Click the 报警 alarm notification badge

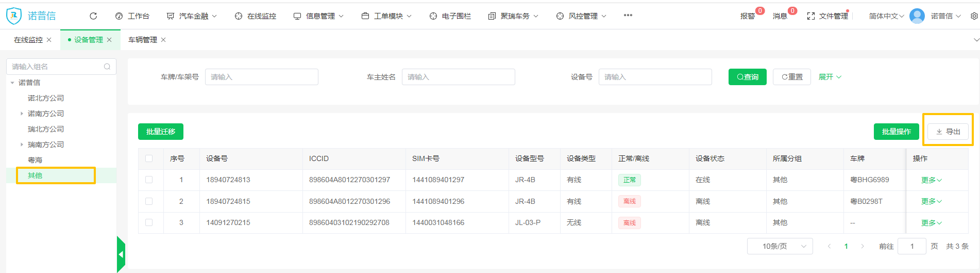pyautogui.click(x=759, y=11)
